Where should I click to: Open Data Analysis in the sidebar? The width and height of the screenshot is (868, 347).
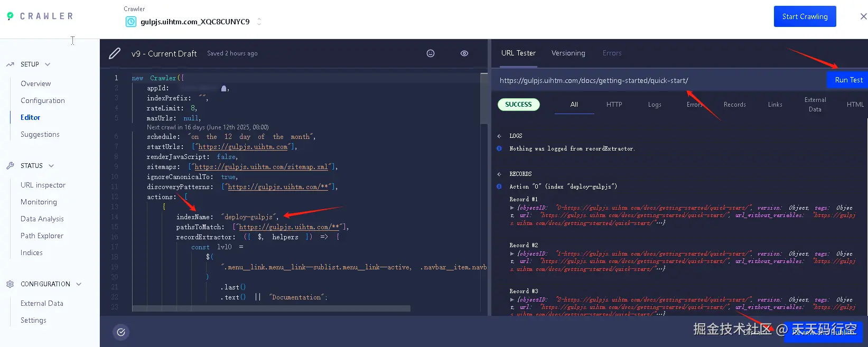point(42,219)
